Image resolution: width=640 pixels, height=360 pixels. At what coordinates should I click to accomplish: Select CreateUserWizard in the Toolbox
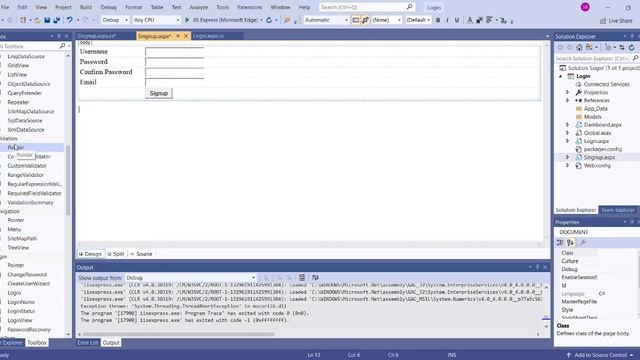tap(29, 284)
